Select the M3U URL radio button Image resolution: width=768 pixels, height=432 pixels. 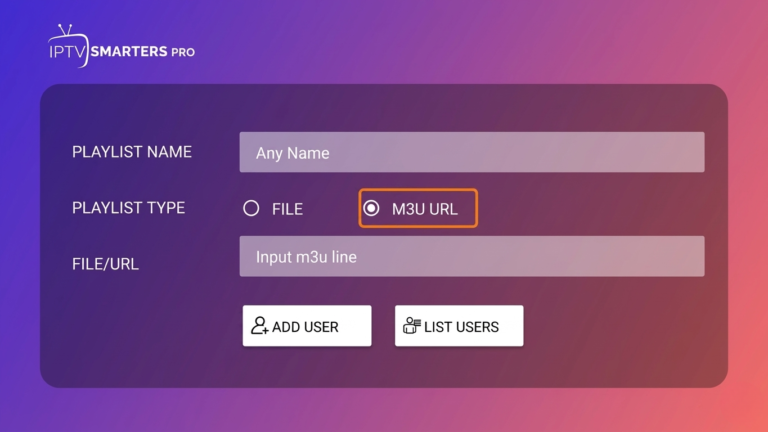(x=371, y=208)
